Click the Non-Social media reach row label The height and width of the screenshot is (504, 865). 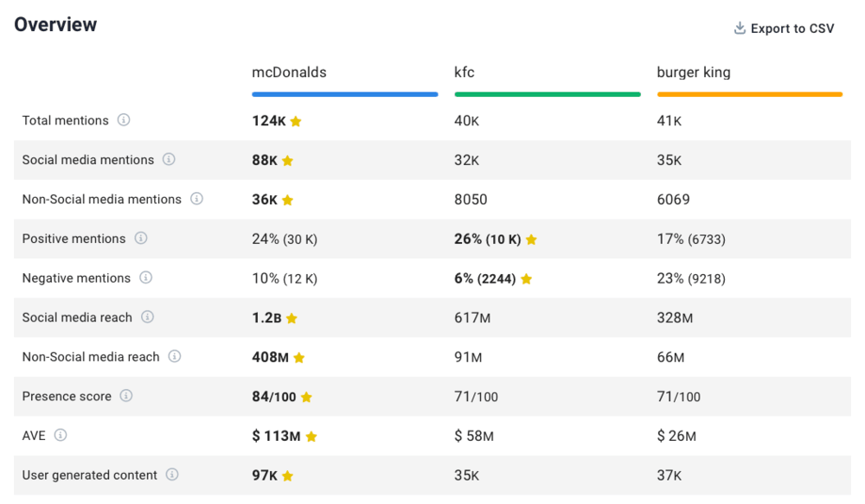click(91, 357)
